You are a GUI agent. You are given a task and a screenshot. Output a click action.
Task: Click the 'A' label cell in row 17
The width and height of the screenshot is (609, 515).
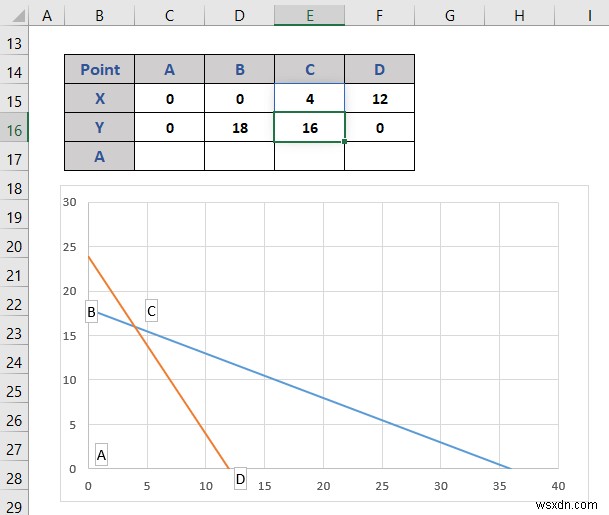click(99, 156)
